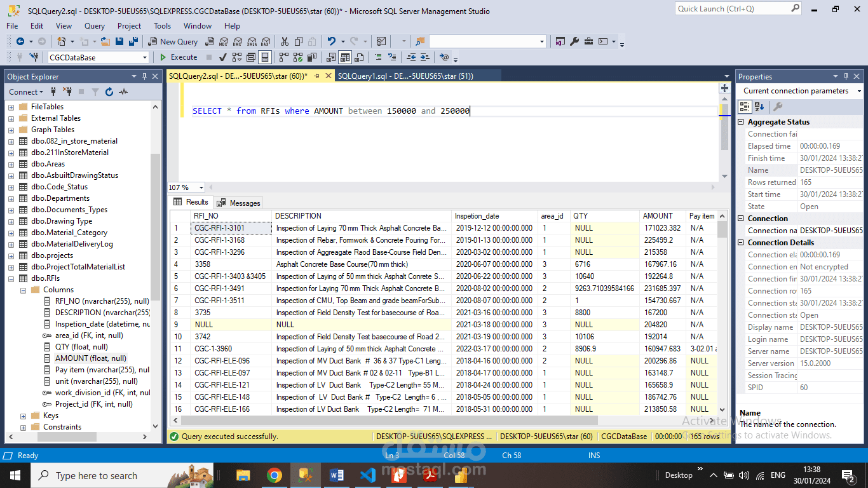Open the 107 % zoom dropdown
This screenshot has height=488, width=868.
201,187
